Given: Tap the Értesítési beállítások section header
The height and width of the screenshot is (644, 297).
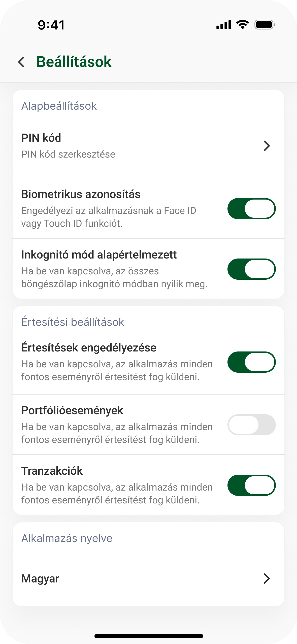Looking at the screenshot, I should click(73, 322).
